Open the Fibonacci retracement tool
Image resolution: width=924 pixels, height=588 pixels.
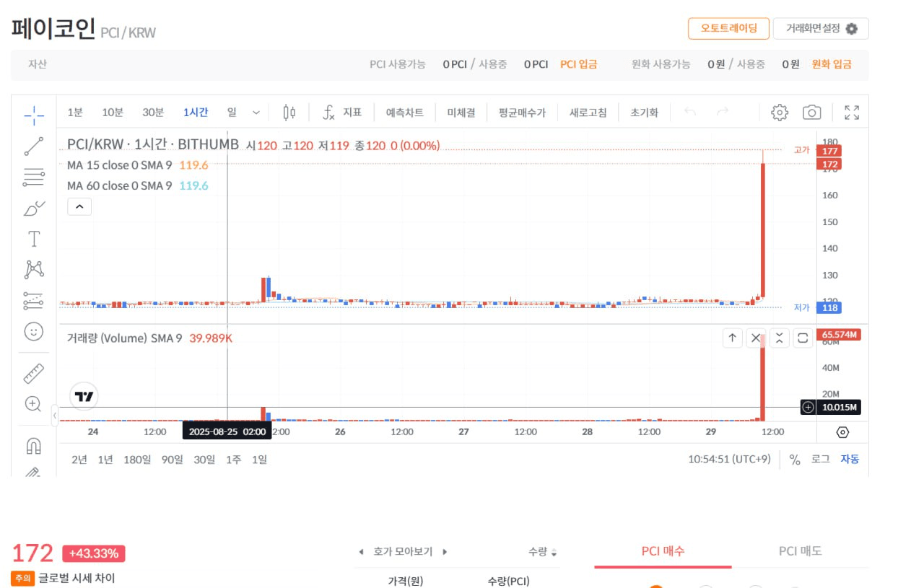[34, 177]
